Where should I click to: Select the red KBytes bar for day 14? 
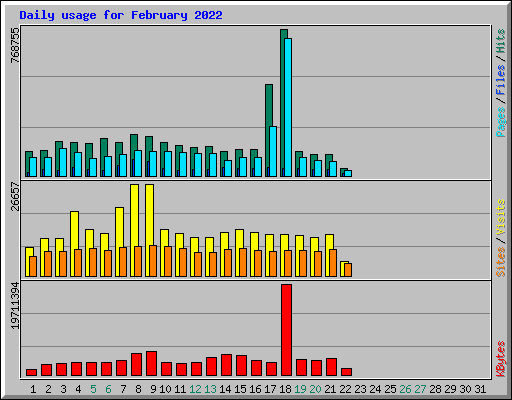226,365
